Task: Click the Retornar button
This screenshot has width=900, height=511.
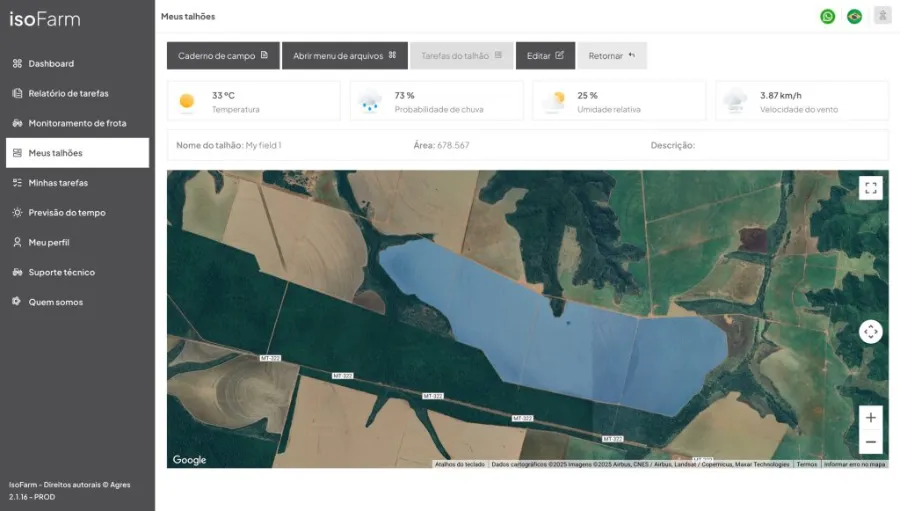Action: tap(612, 56)
